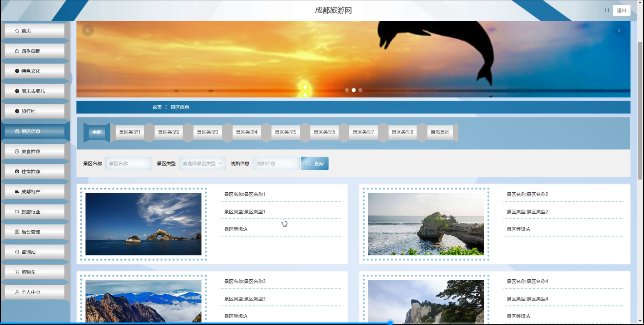Click the video icon beside 旅游行业
The width and height of the screenshot is (644, 325).
[x=17, y=212]
